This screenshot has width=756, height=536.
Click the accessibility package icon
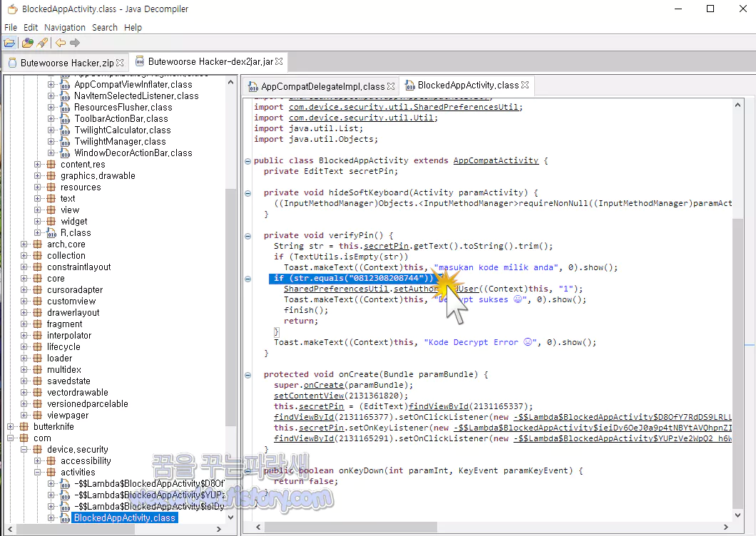coord(51,461)
